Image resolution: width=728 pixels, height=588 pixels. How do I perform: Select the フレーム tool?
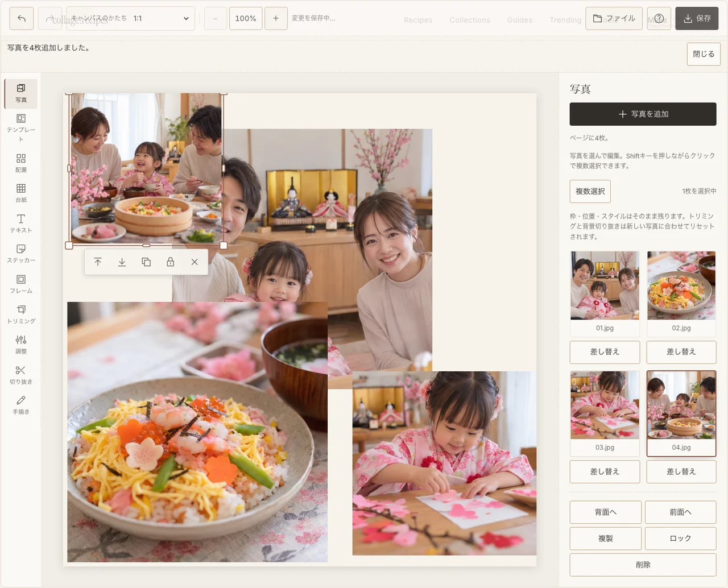(x=21, y=284)
